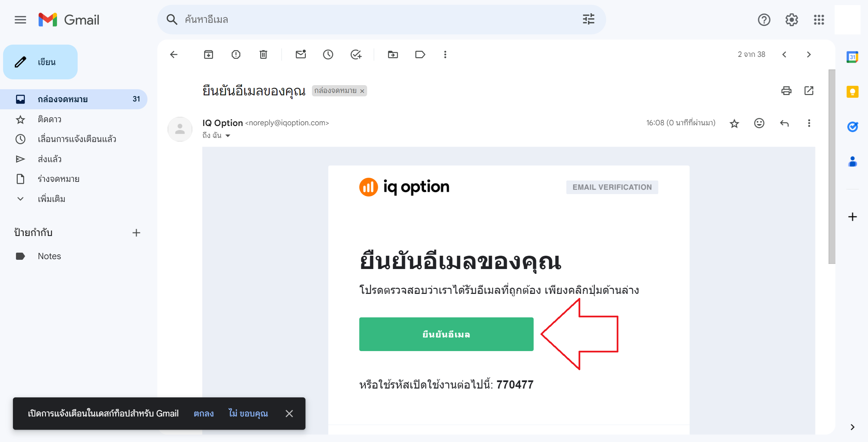
Task: Add an emoji reaction to email
Action: (759, 123)
